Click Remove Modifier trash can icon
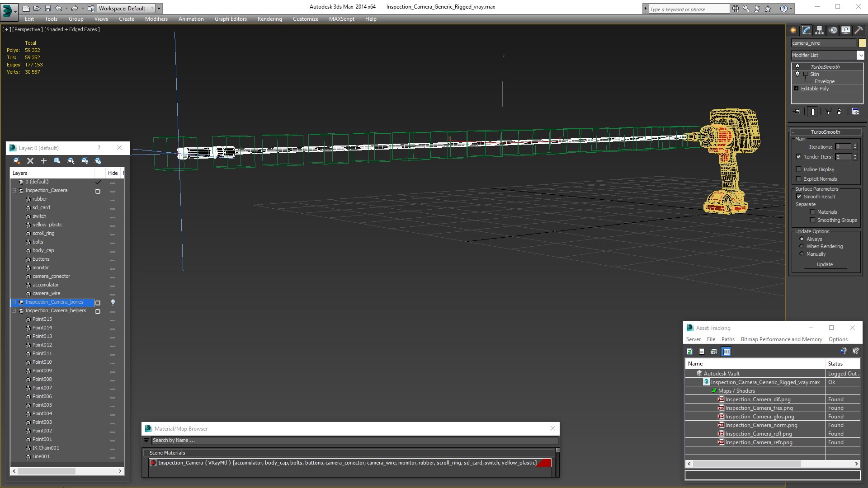Image resolution: width=868 pixels, height=488 pixels. coord(840,111)
